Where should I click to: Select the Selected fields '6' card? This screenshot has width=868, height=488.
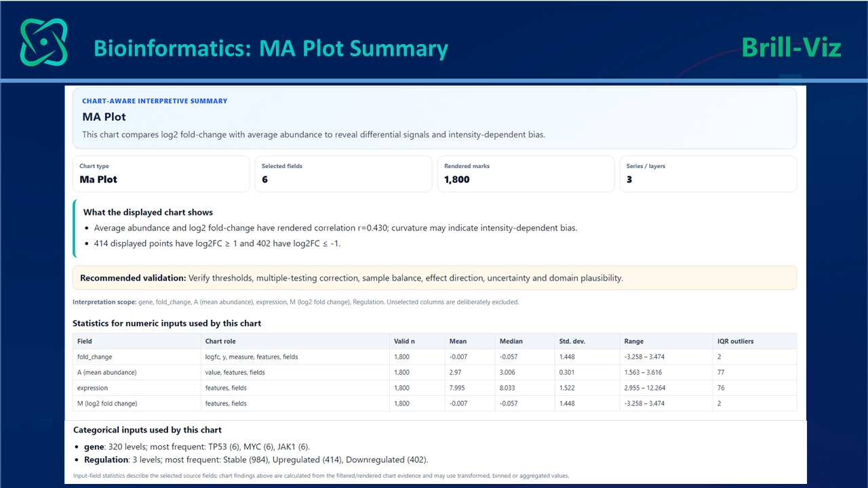pyautogui.click(x=343, y=174)
